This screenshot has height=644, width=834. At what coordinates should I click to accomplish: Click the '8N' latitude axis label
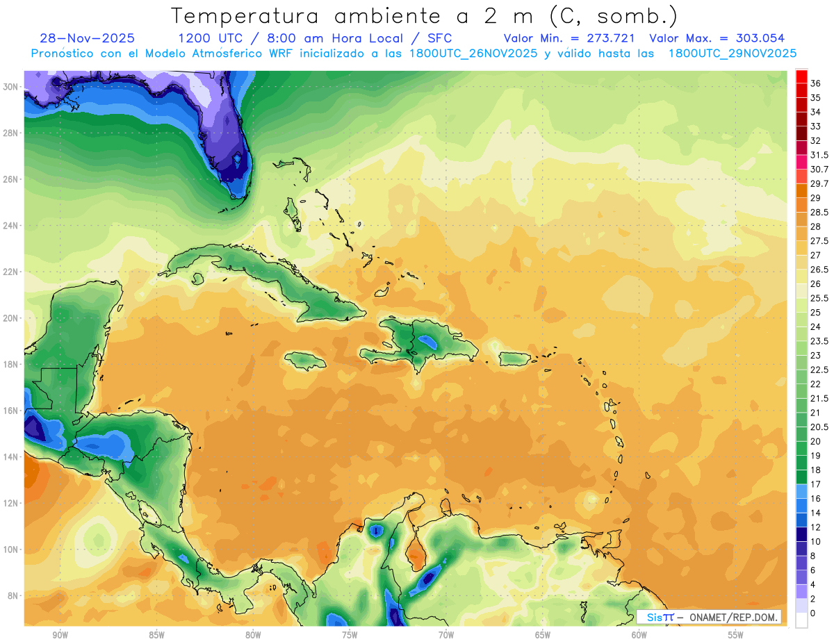(x=13, y=595)
